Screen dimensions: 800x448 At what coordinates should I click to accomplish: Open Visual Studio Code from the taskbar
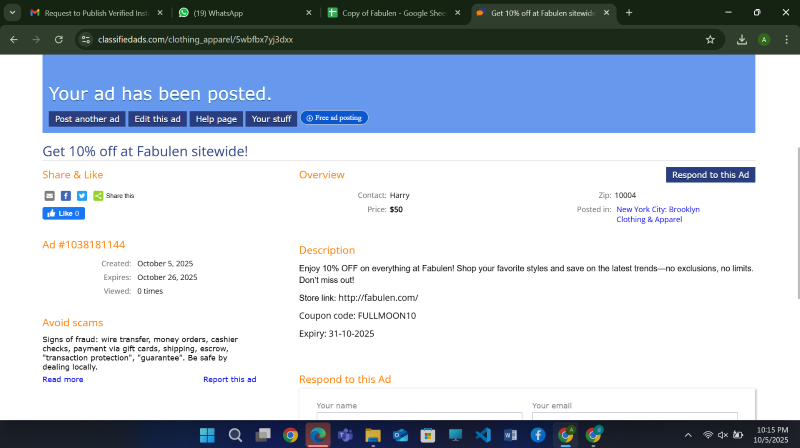click(483, 435)
